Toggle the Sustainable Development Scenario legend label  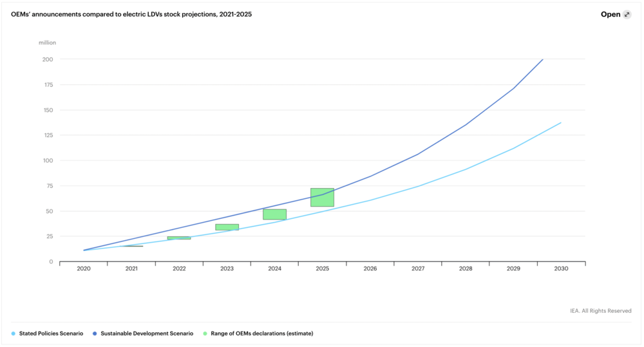click(x=147, y=333)
